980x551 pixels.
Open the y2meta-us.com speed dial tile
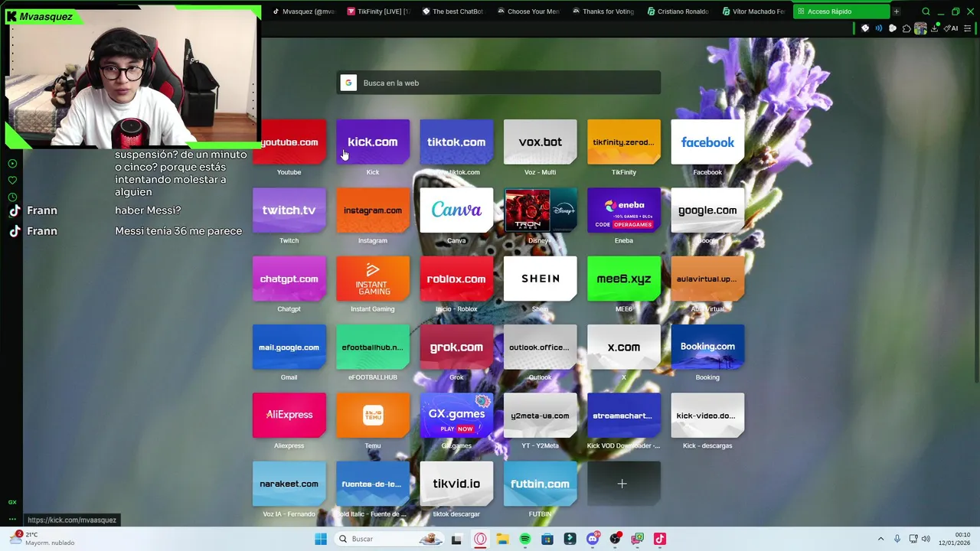540,416
